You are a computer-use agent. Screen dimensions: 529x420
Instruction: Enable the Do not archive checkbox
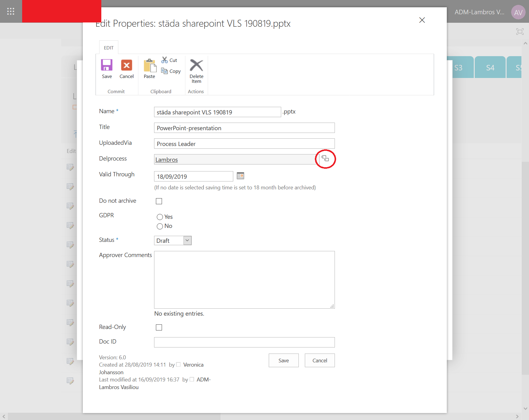[x=159, y=201]
